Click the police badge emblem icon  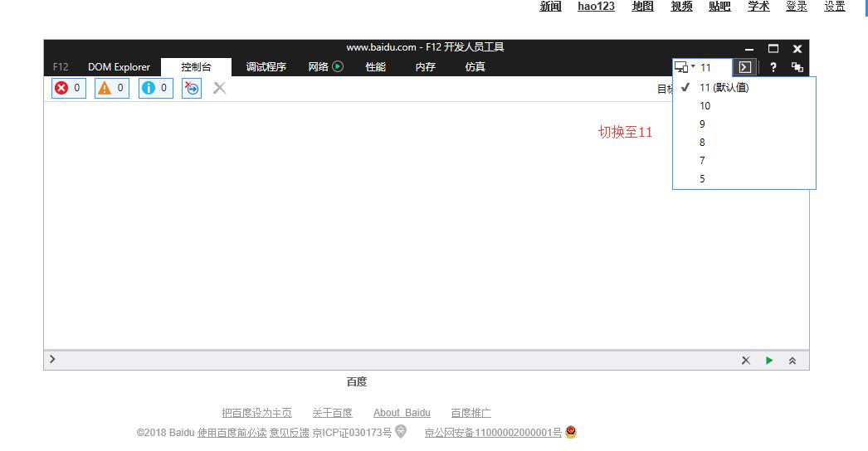point(571,432)
